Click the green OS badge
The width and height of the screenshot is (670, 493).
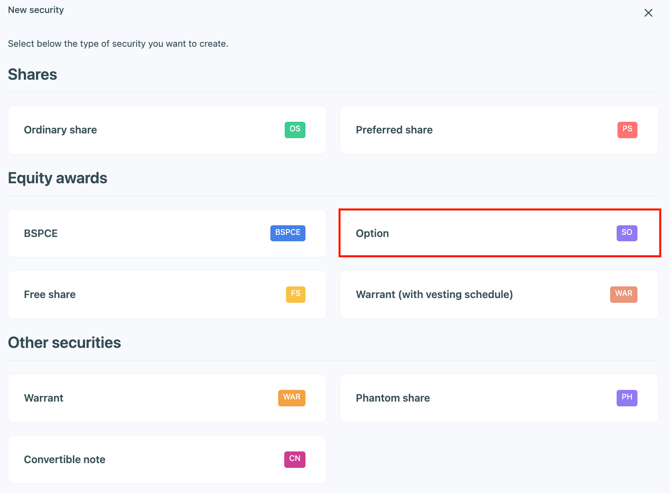pyautogui.click(x=294, y=130)
